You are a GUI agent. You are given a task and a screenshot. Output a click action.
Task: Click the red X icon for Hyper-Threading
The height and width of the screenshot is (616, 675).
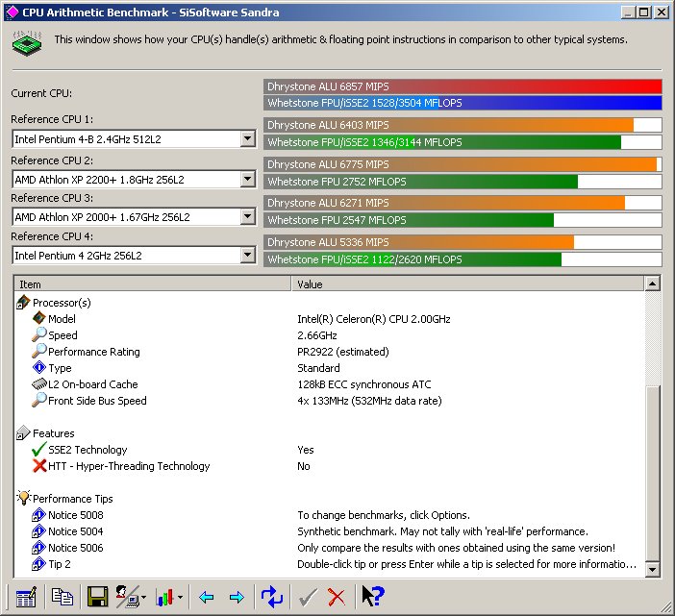tap(38, 465)
